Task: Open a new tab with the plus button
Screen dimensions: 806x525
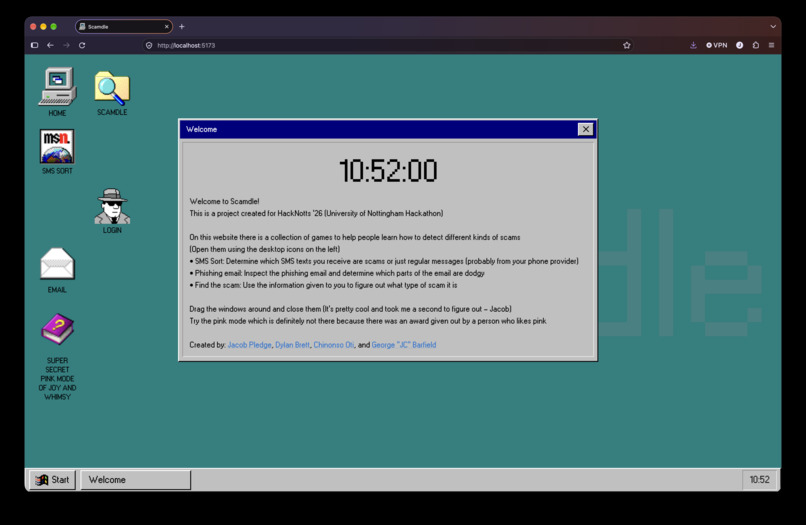Action: [x=181, y=26]
